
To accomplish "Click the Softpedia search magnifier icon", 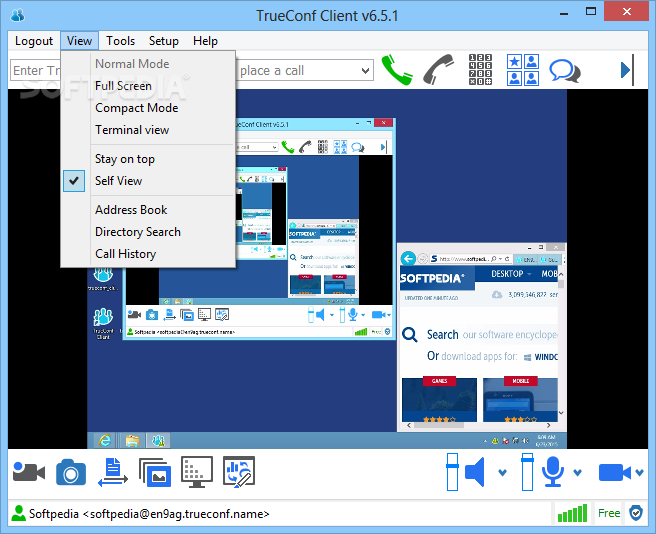I will pos(410,335).
